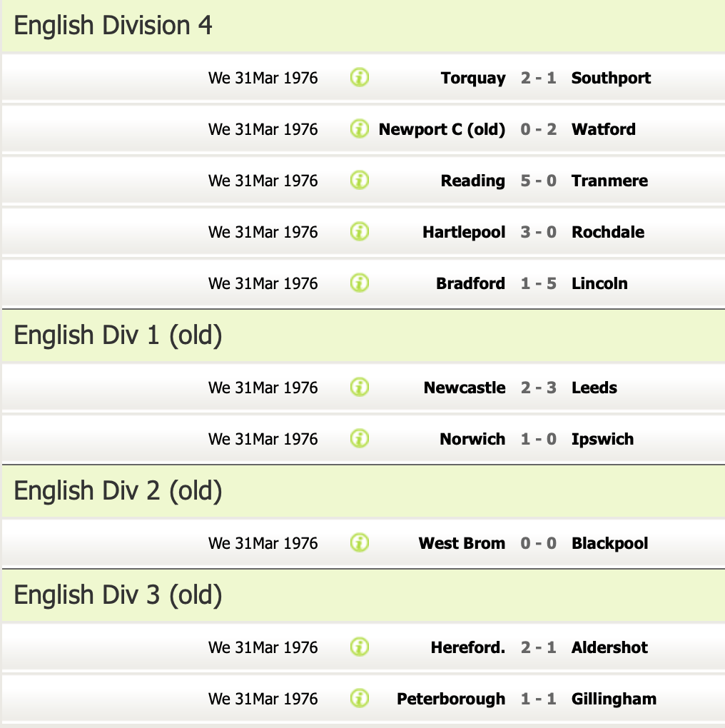Click the English Div 2 (old) heading
The image size is (725, 728).
pyautogui.click(x=118, y=491)
